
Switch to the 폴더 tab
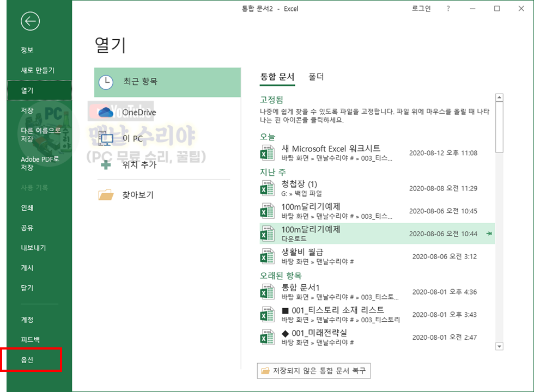[x=315, y=77]
